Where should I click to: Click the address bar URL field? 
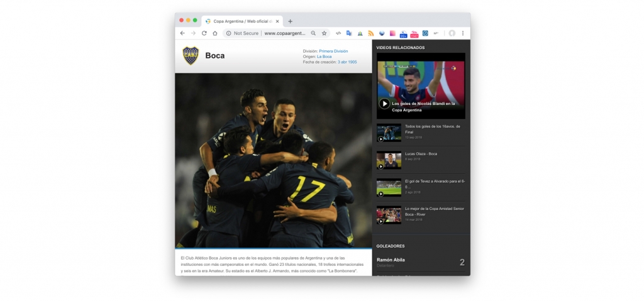pos(285,33)
